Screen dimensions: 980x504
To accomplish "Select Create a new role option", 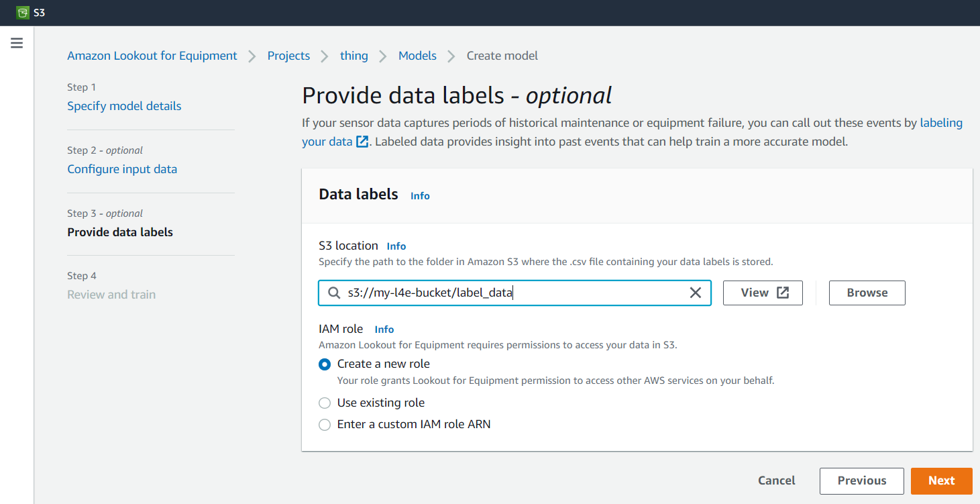I will point(325,364).
